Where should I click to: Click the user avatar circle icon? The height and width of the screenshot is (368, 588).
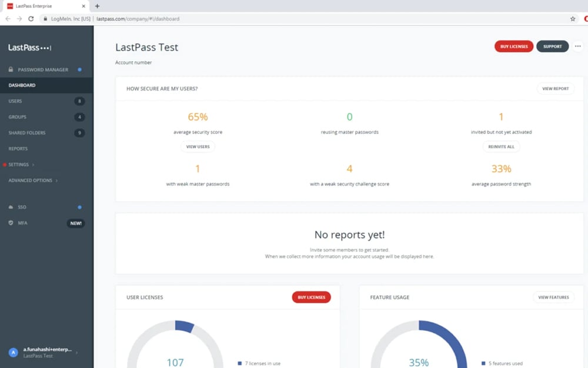point(13,352)
